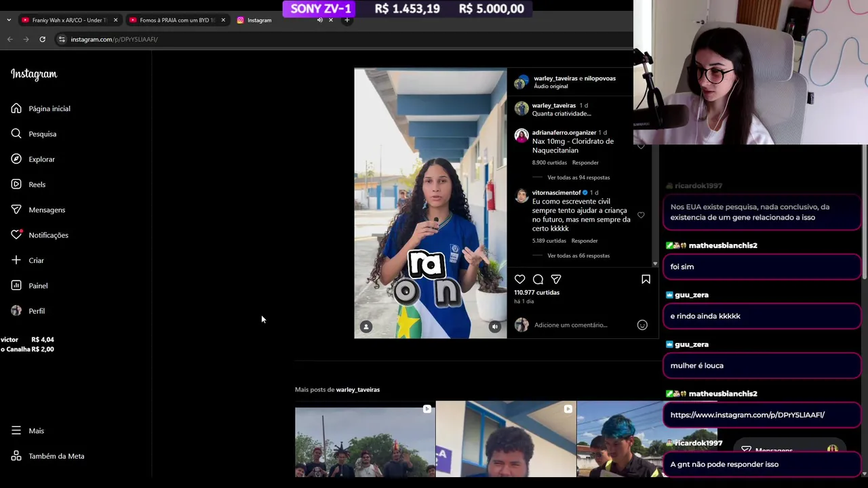Open vitornascimentof profile
Screen dimensions: 868x488
click(x=557, y=192)
